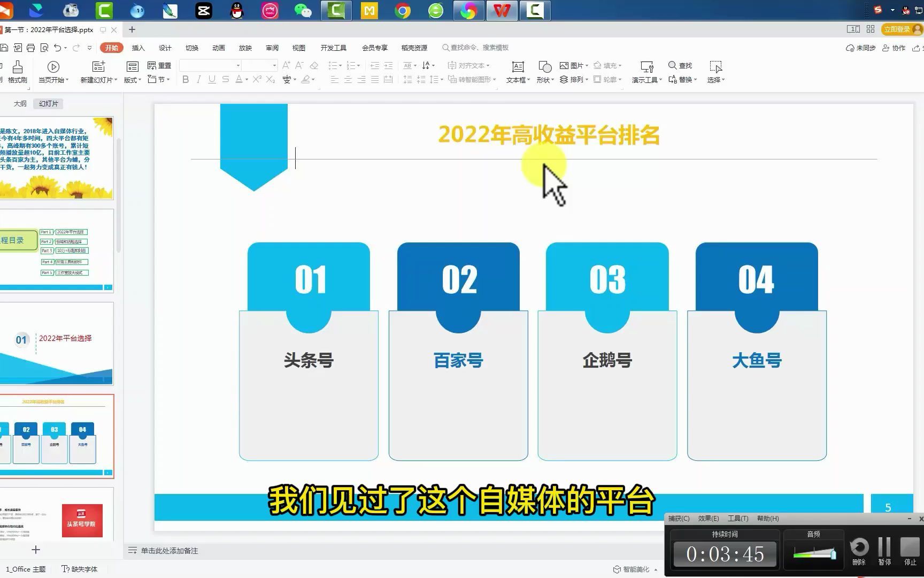Click the notes field '单击此处添加备注'
The image size is (924, 578).
point(169,550)
